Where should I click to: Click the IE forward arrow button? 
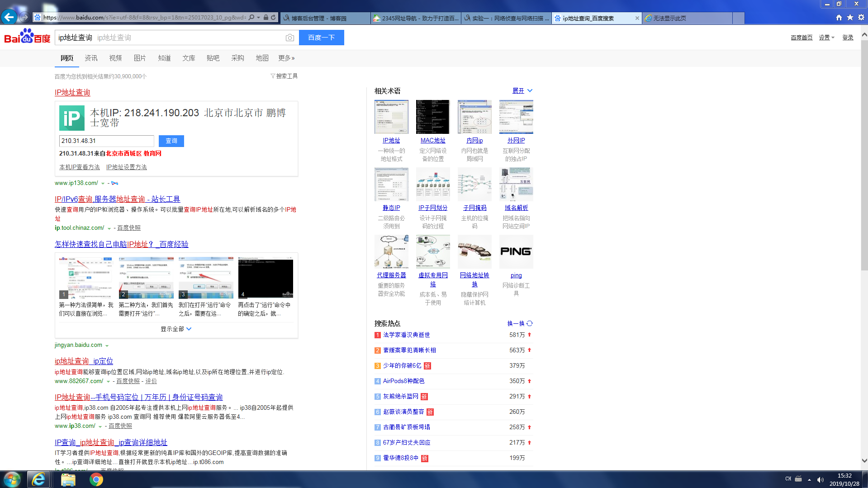(24, 17)
